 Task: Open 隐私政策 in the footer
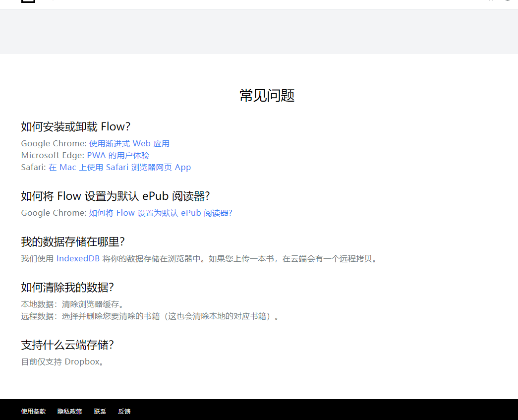[69, 411]
